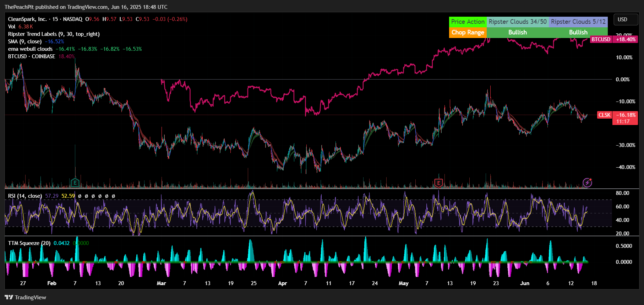Viewport: 644px width, 305px height.
Task: Click the −40.00% price axis label
Action: (x=625, y=167)
